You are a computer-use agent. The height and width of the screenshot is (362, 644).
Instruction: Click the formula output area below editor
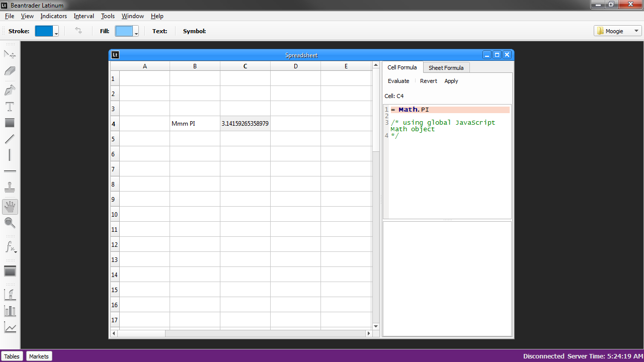click(447, 279)
